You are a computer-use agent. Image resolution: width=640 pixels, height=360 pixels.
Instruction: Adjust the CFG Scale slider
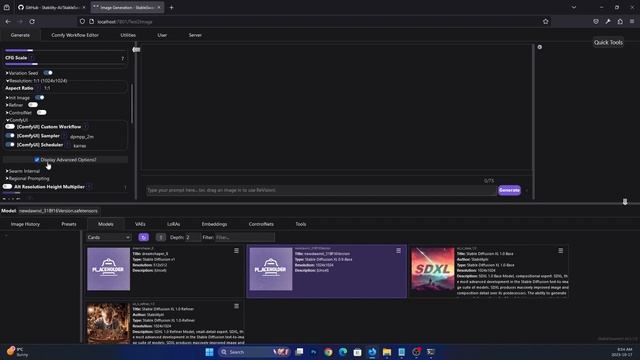point(65,64)
